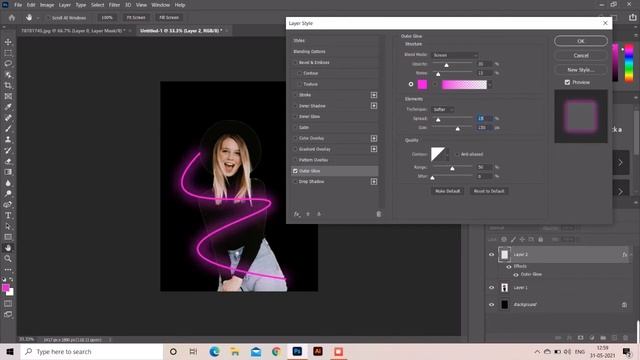Click the add layer mask icon
Image resolution: width=640 pixels, height=360 pixels.
click(580, 338)
